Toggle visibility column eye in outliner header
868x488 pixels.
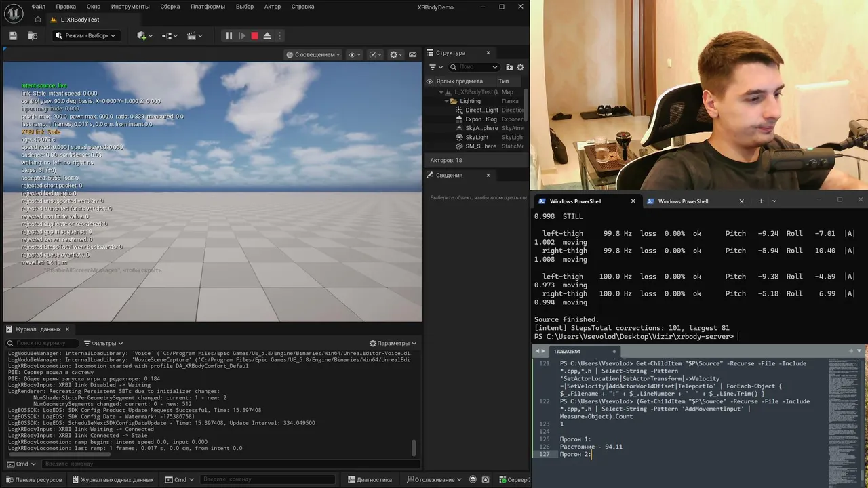pos(429,81)
